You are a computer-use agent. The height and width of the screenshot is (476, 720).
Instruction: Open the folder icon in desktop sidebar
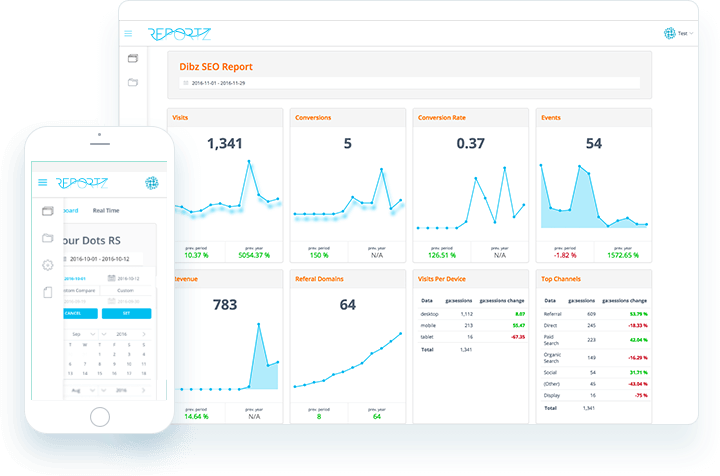point(132,82)
